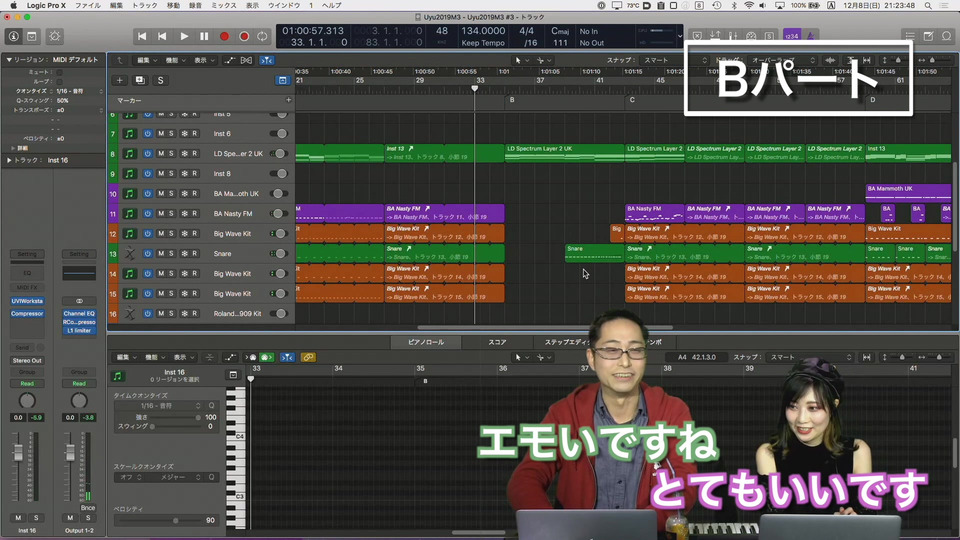
Task: Adjust Inst 16 channel strip volume fader
Action: click(18, 454)
